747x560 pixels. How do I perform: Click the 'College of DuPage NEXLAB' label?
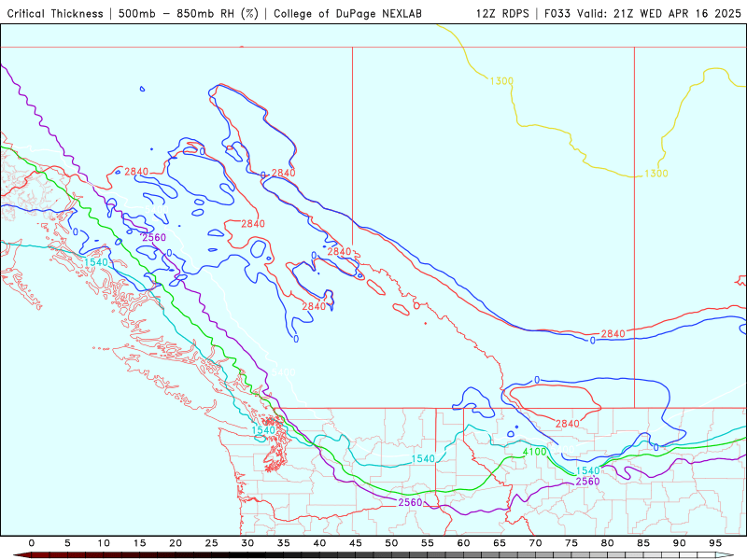[x=347, y=13]
